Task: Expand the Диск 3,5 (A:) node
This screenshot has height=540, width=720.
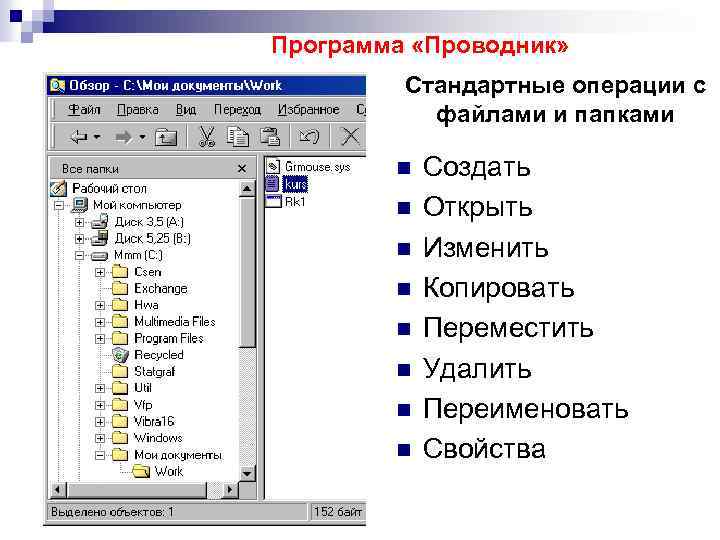Action: [x=79, y=222]
